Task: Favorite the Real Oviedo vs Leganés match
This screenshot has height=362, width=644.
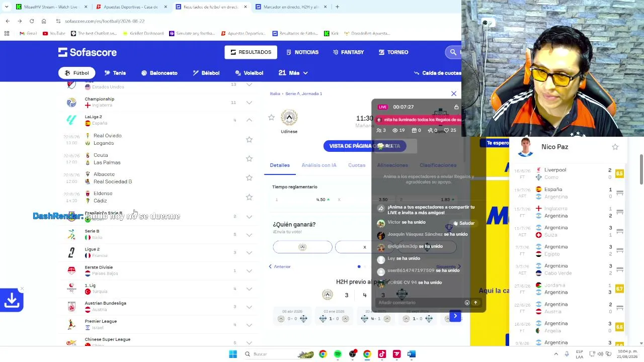Action: click(x=249, y=139)
